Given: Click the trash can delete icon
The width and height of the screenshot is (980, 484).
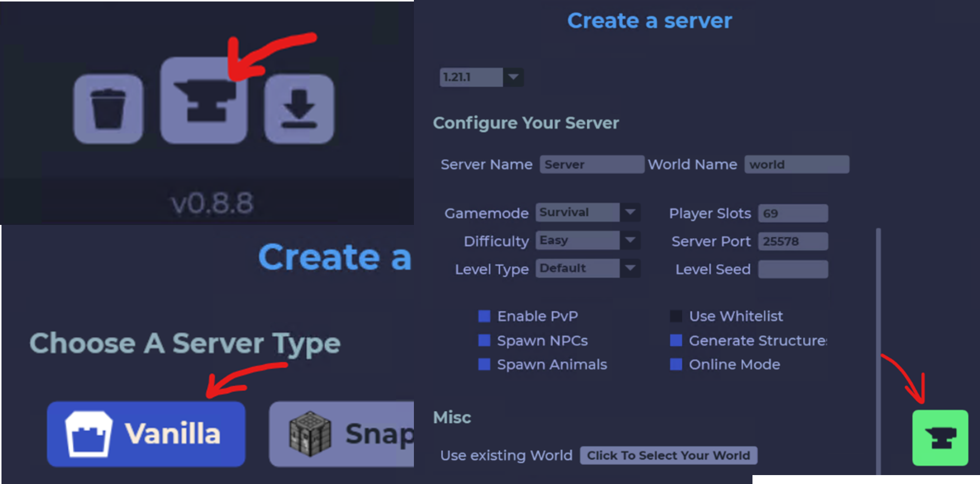Looking at the screenshot, I should (x=108, y=109).
